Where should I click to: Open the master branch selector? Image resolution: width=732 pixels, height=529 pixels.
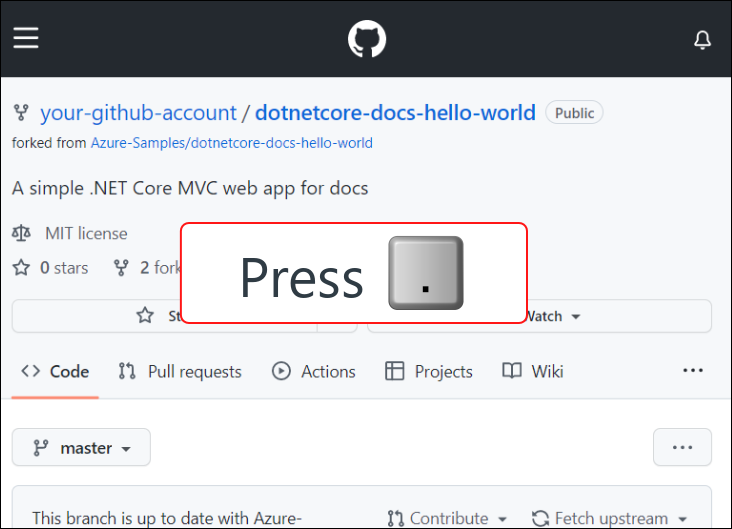click(x=81, y=447)
